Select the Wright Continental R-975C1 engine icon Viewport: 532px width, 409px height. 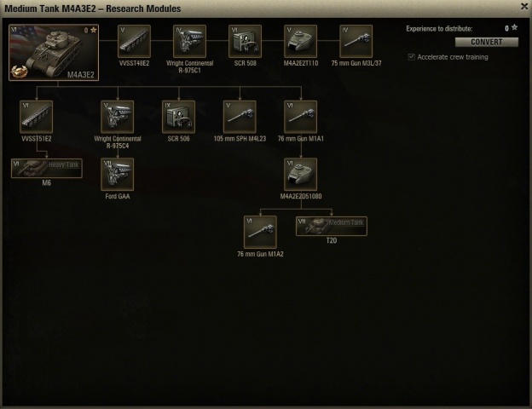(x=189, y=41)
